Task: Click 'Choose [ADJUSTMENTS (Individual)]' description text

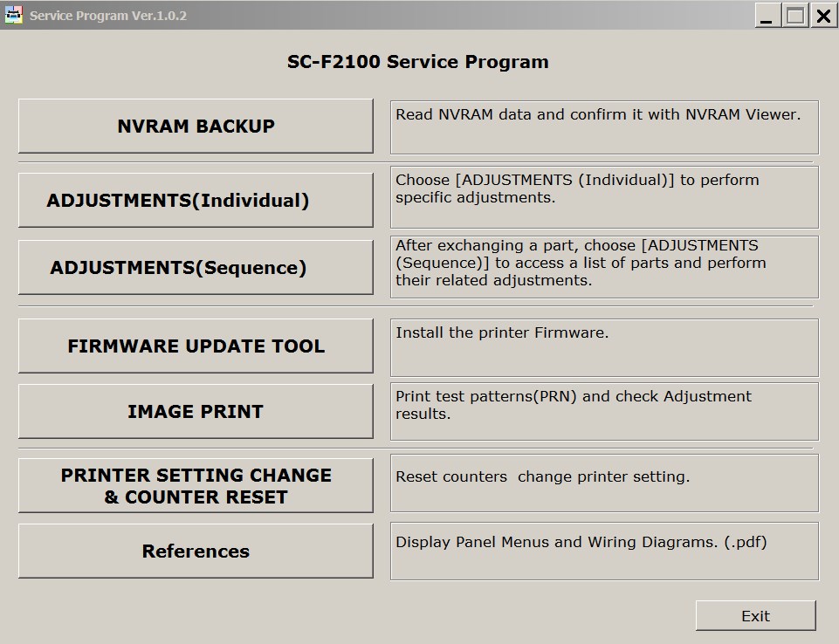Action: (577, 188)
